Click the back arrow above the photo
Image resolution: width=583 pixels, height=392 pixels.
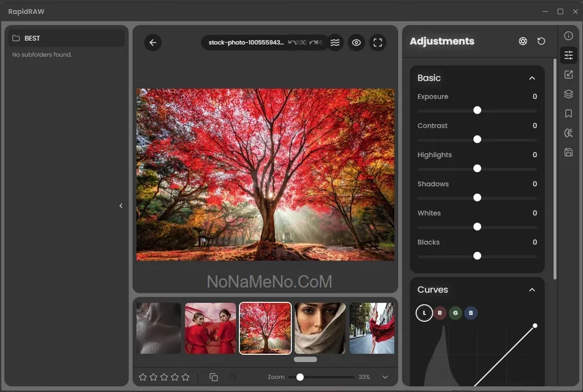click(153, 43)
